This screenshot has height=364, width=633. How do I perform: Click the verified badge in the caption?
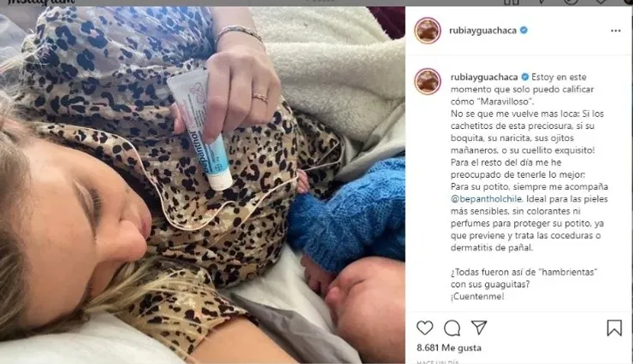(x=525, y=77)
